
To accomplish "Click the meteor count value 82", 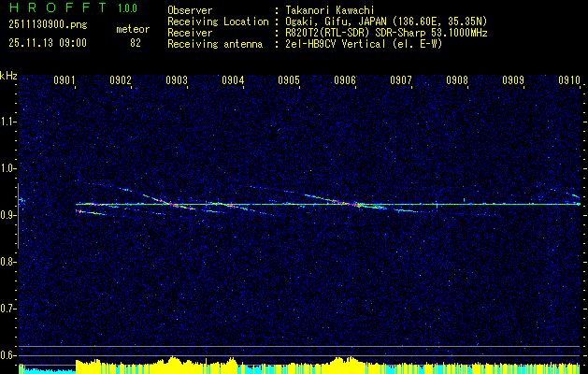I will [136, 43].
